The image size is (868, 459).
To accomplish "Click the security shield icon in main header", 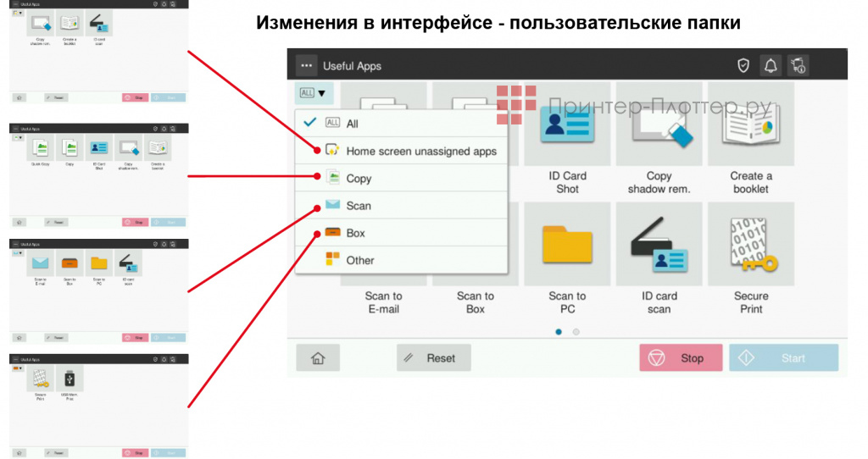I will (x=743, y=66).
